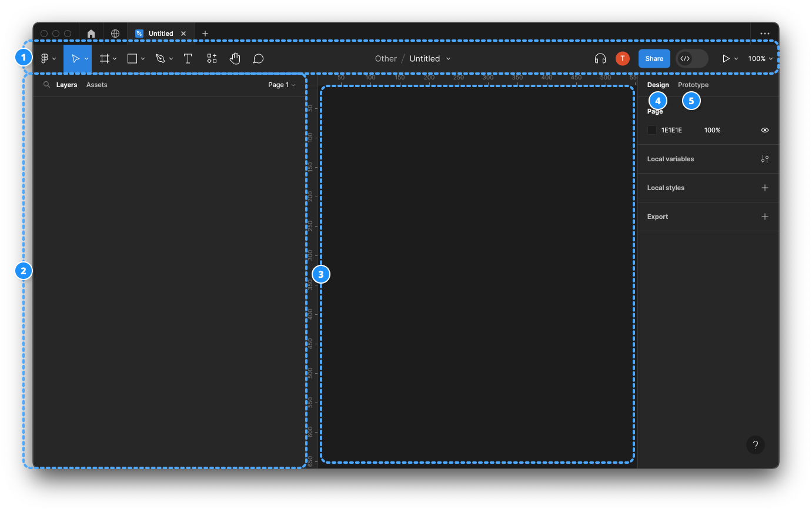
Task: Toggle Dev Mode switch
Action: pyautogui.click(x=691, y=59)
